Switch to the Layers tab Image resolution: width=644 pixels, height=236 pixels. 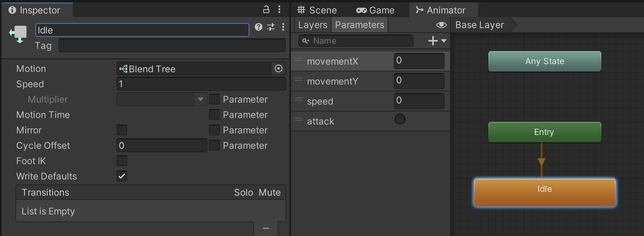click(312, 25)
